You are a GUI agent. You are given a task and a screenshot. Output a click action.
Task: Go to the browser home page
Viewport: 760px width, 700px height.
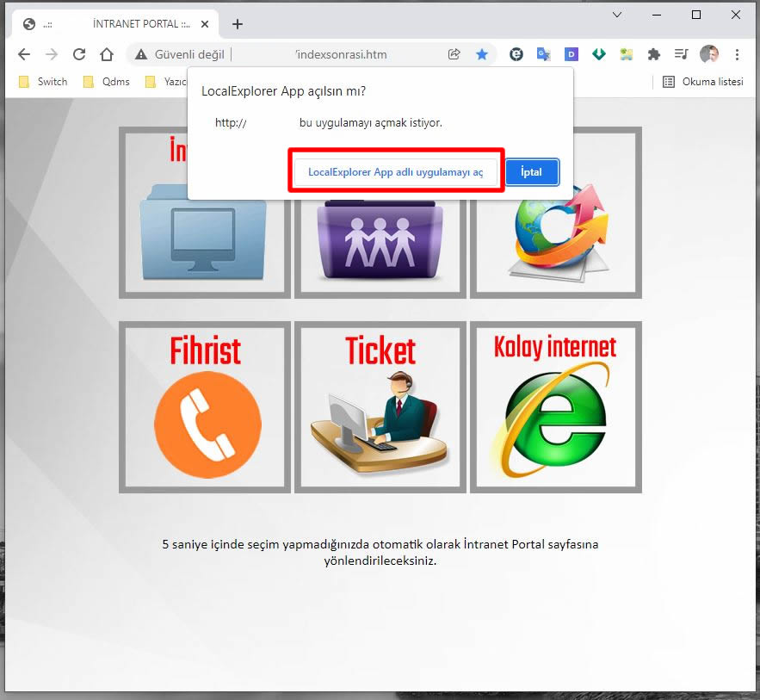click(107, 54)
